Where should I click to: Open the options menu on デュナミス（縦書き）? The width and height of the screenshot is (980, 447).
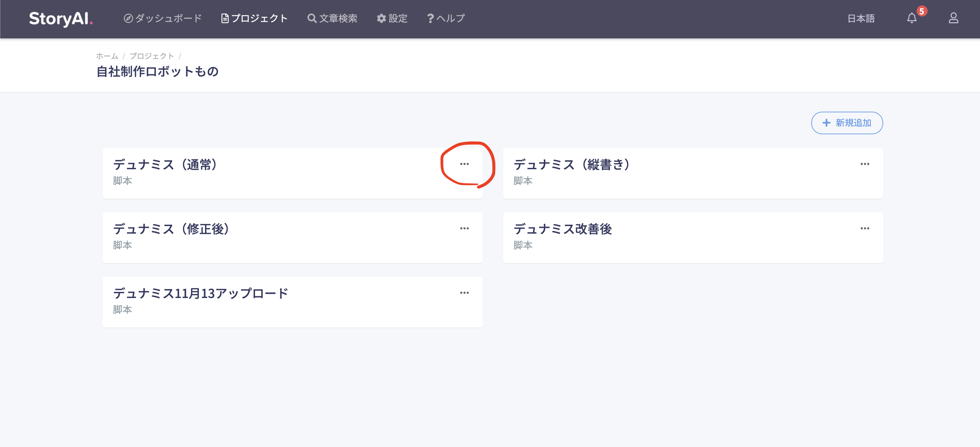click(x=865, y=164)
